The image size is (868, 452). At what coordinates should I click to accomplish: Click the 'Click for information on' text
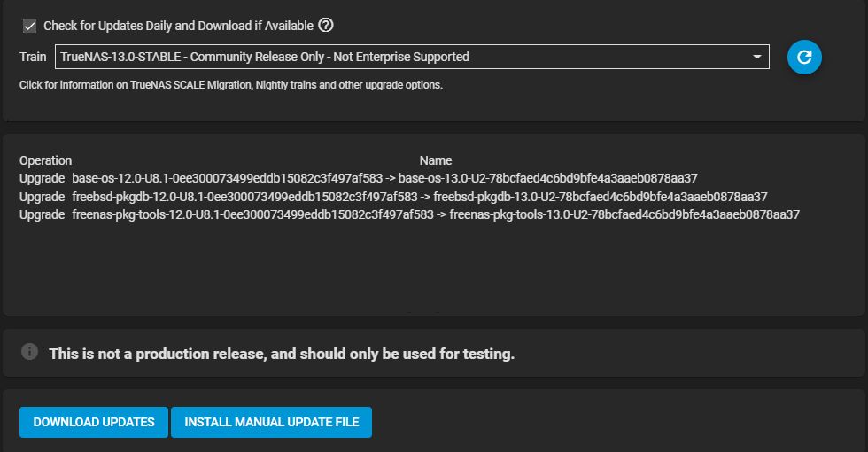click(x=74, y=85)
